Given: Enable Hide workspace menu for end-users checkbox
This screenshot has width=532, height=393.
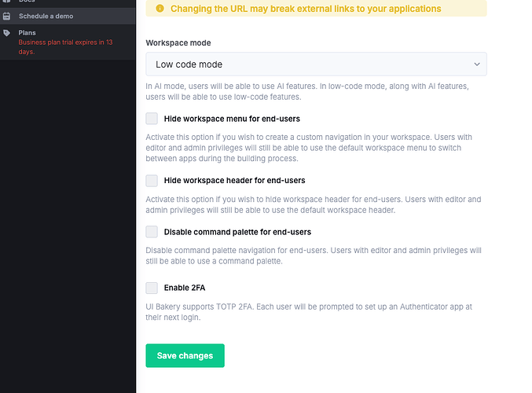Looking at the screenshot, I should (152, 119).
